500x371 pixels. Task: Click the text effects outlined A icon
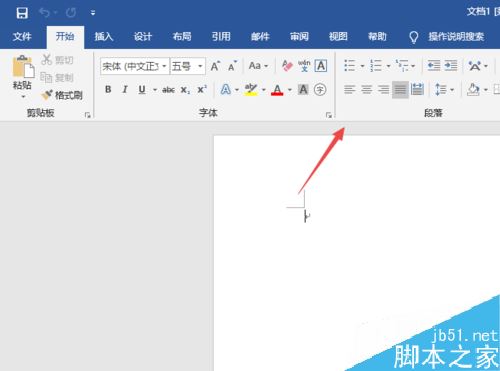point(226,89)
